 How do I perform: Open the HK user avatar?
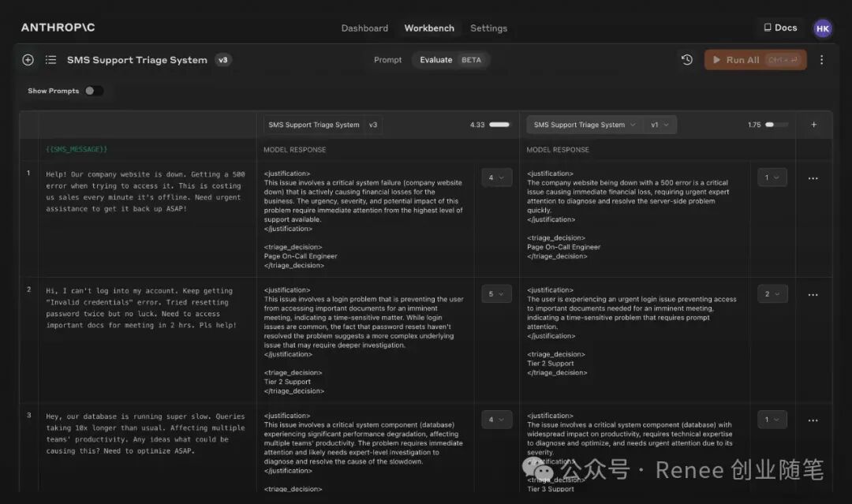pos(822,28)
